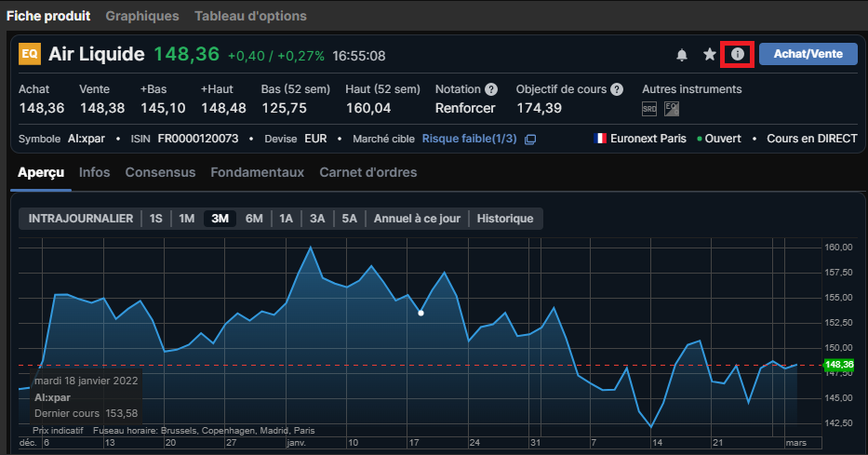Open the Fondamentaux tab
This screenshot has width=868, height=455.
point(258,173)
